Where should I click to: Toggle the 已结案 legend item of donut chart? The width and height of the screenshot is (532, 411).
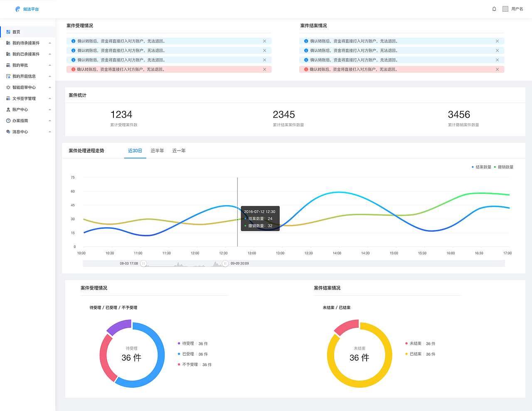pos(421,354)
